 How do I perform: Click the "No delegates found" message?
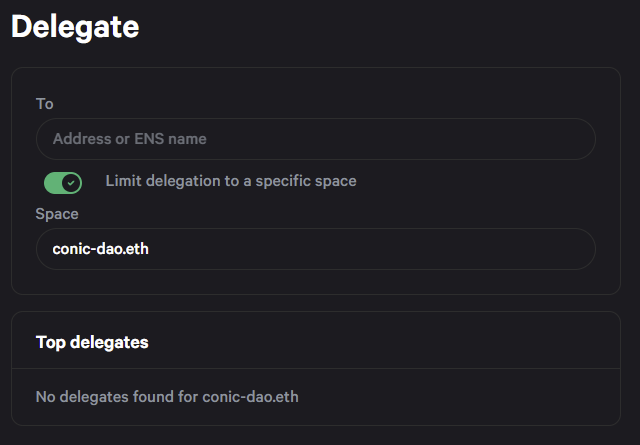167,397
